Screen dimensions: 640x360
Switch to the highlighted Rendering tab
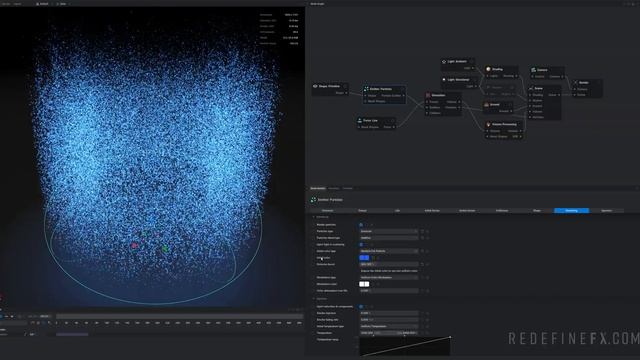coord(571,211)
